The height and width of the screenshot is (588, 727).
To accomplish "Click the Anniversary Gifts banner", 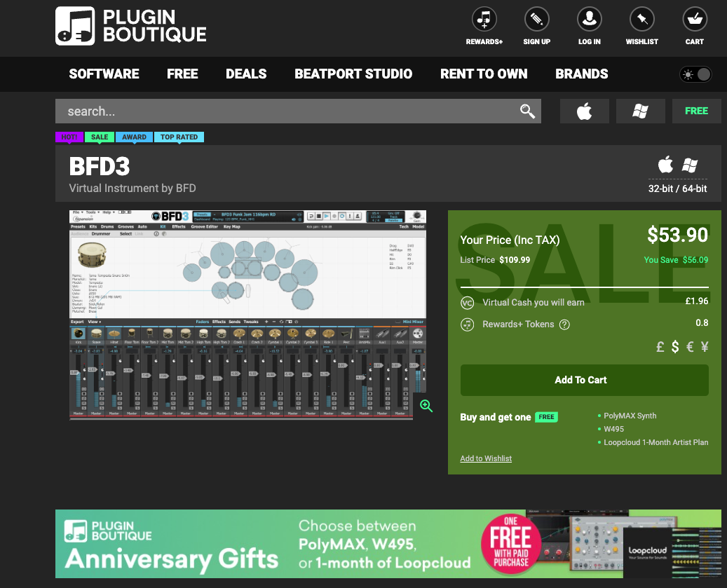I will pos(388,544).
